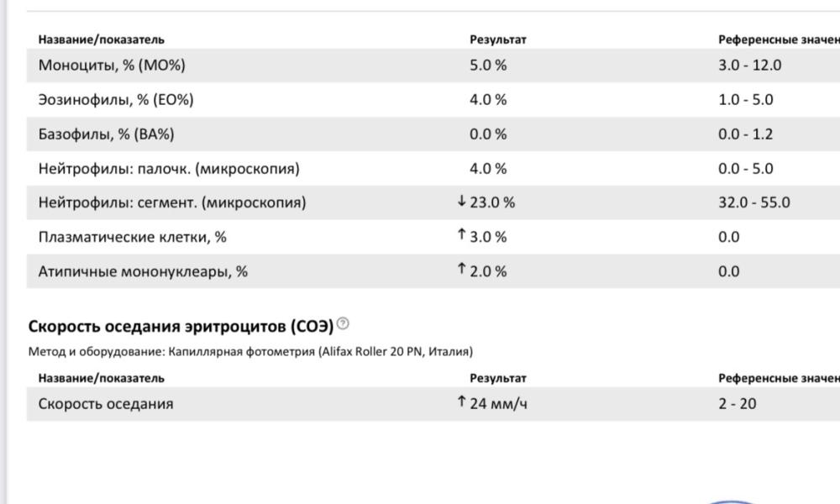This screenshot has height=504, width=840.
Task: Open the help icon beside the СОЭ heading
Action: coord(343,323)
